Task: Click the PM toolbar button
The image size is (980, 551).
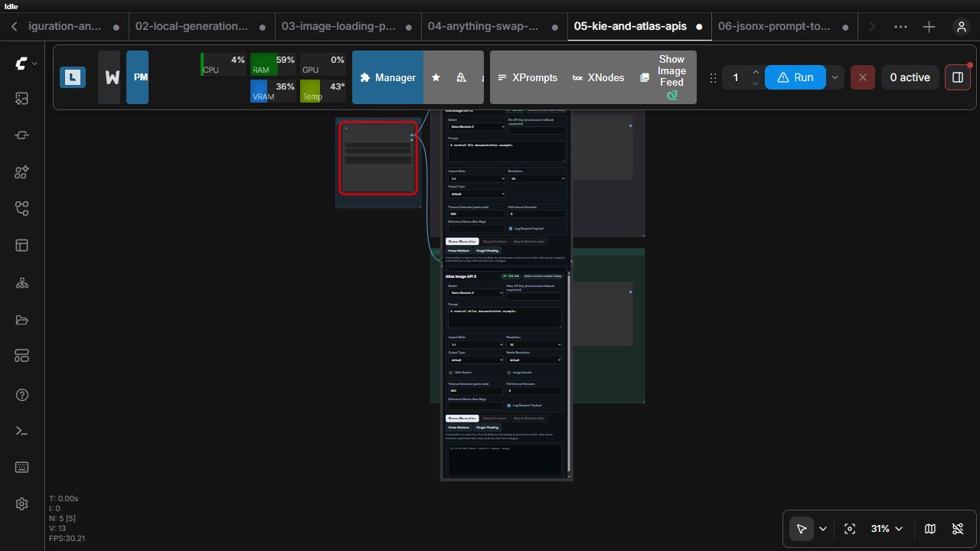Action: tap(138, 77)
